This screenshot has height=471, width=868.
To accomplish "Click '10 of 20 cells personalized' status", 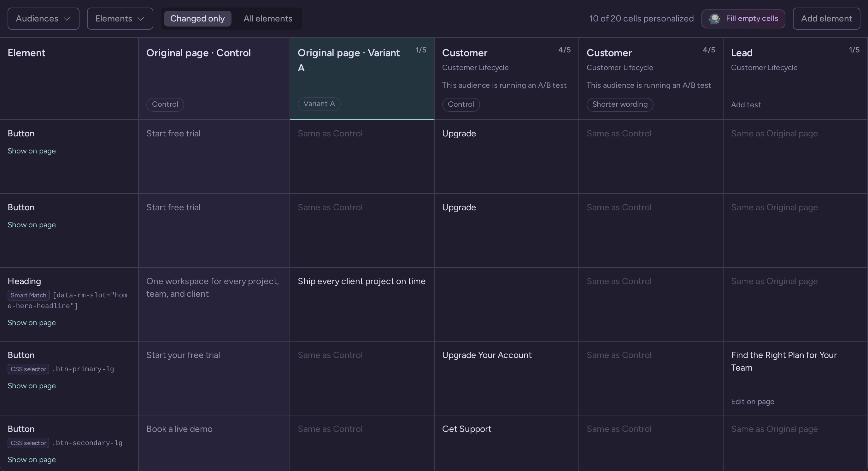I will (x=641, y=19).
